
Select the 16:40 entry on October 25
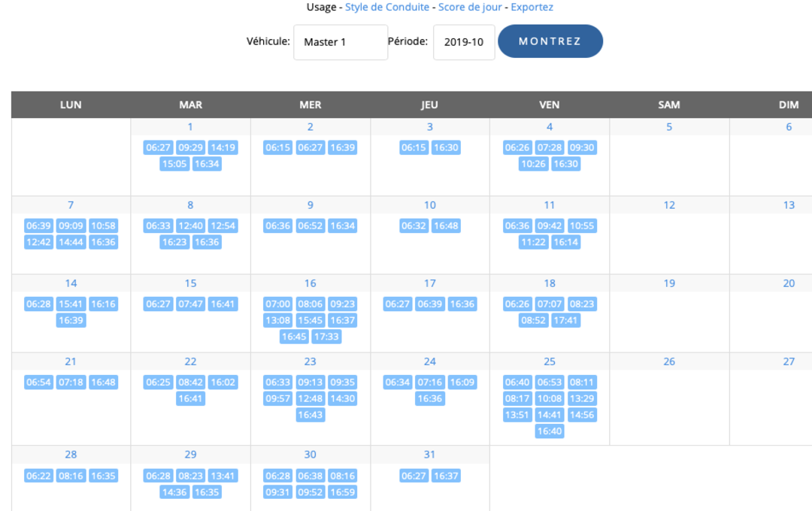click(550, 431)
